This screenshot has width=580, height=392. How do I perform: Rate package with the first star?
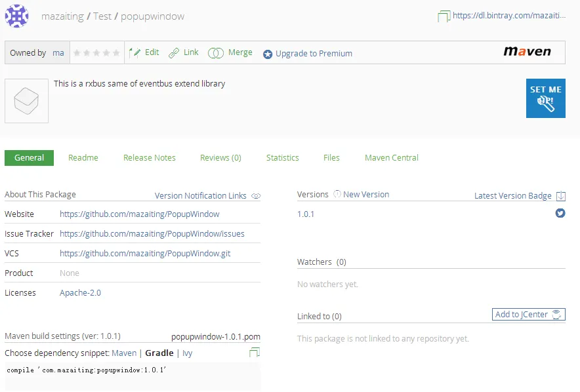[77, 53]
